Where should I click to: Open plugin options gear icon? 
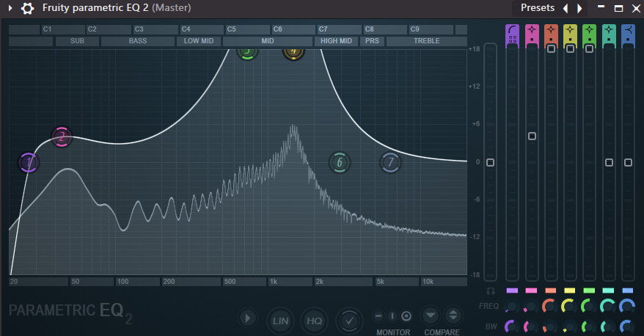pos(27,8)
